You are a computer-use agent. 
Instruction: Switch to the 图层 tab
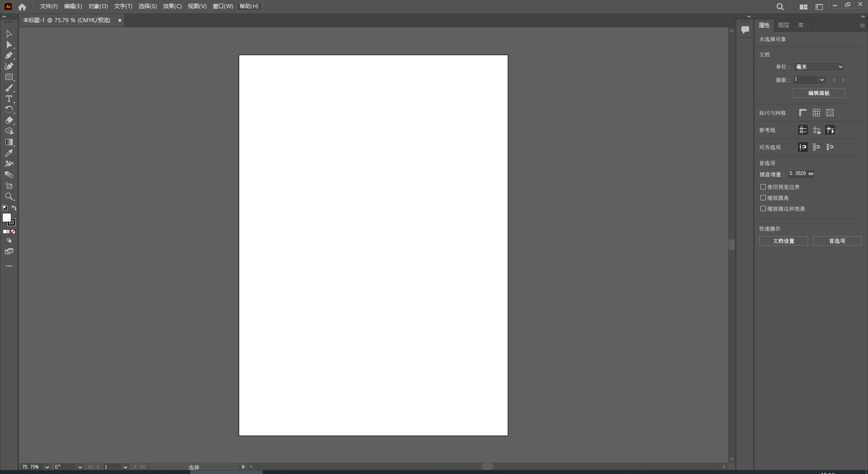783,25
